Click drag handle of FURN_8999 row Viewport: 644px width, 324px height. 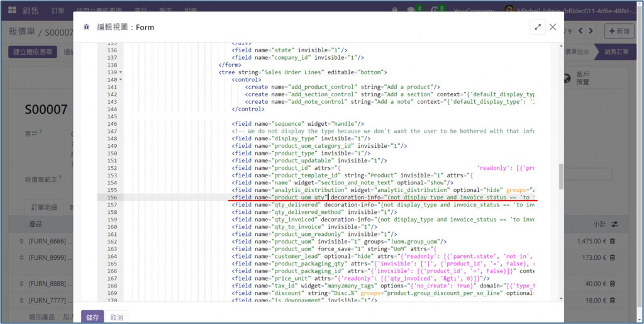22,257
